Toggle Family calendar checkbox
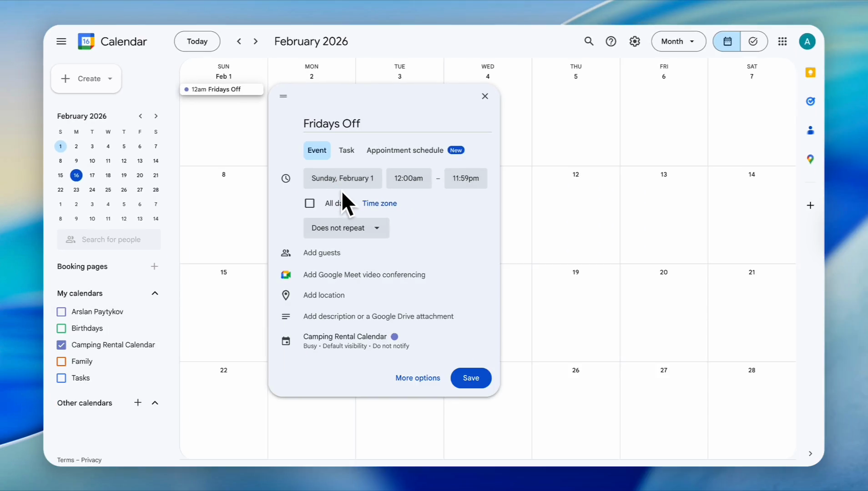 [x=61, y=361]
